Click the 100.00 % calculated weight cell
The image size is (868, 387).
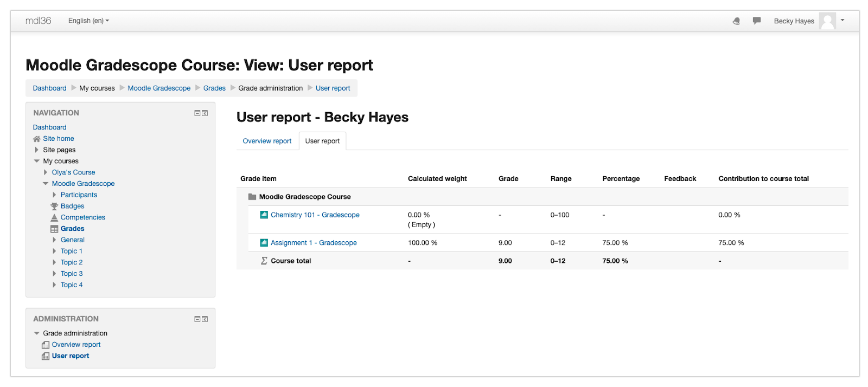(x=422, y=243)
